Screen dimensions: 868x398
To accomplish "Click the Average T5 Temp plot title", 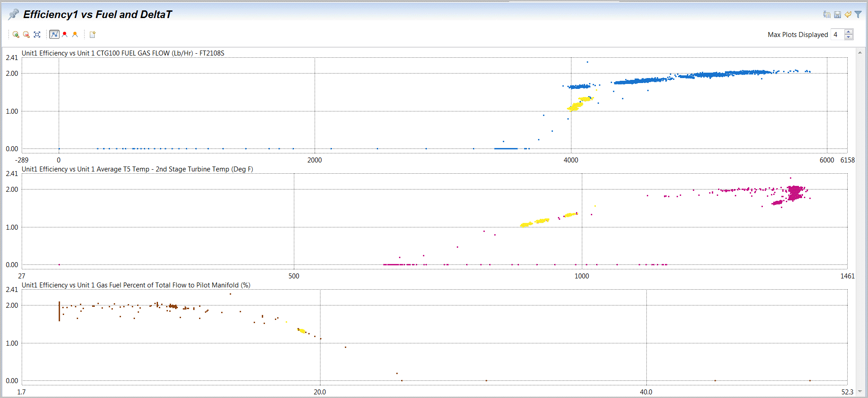I will [x=137, y=169].
